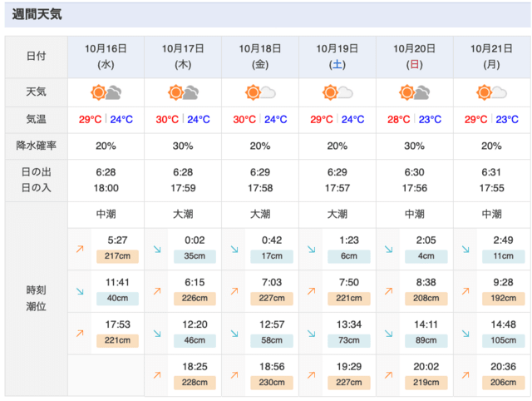This screenshot has height=401, width=532.
Task: Click rising tide arrow beside 20:36
Action: coord(465,375)
